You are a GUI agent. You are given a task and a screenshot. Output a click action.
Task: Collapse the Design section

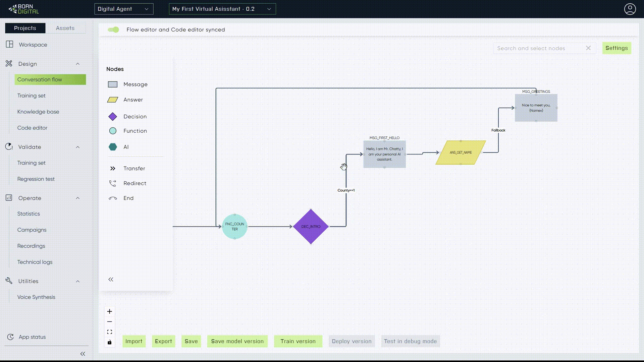(78, 64)
